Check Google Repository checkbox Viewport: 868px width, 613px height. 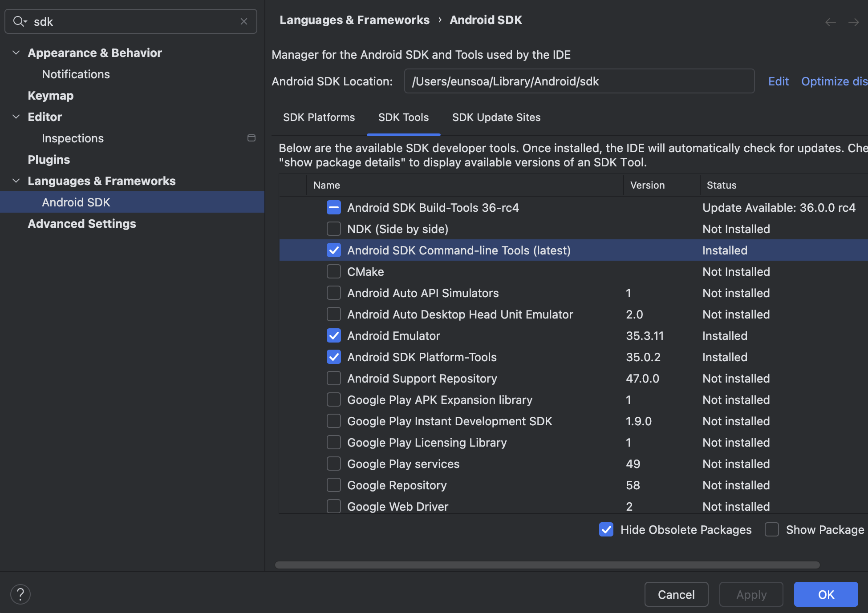334,485
